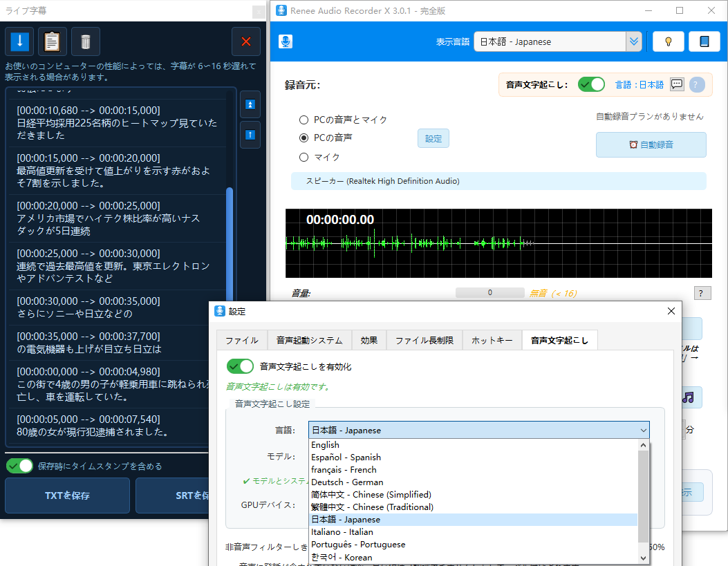
Task: Choose English in language list
Action: [x=473, y=445]
